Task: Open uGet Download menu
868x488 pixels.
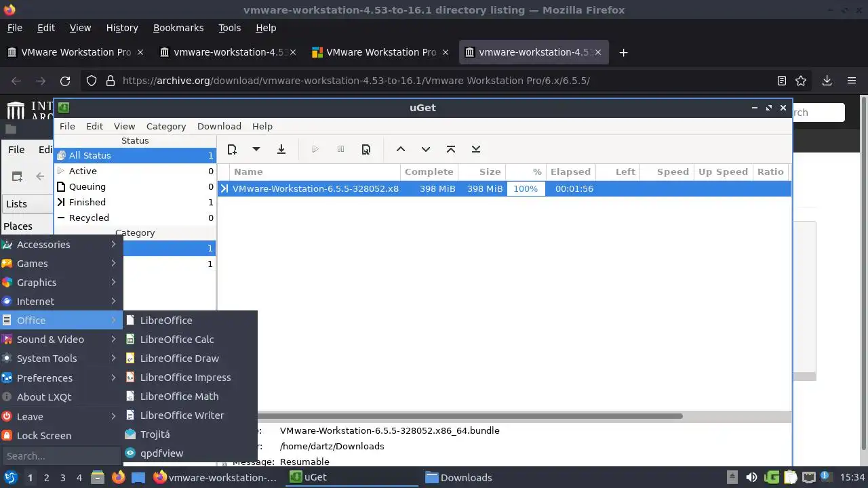Action: pyautogui.click(x=219, y=126)
